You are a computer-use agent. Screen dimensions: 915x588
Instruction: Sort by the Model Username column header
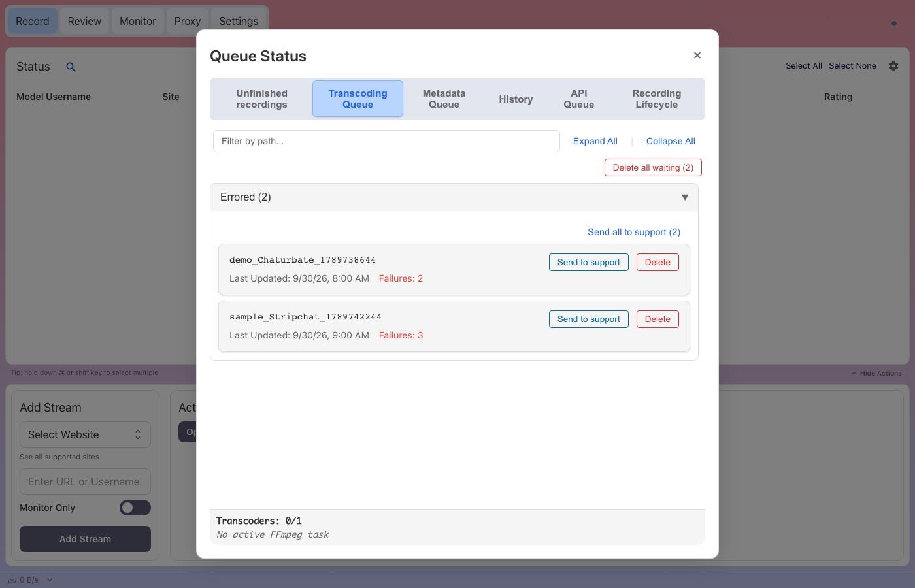pyautogui.click(x=54, y=97)
